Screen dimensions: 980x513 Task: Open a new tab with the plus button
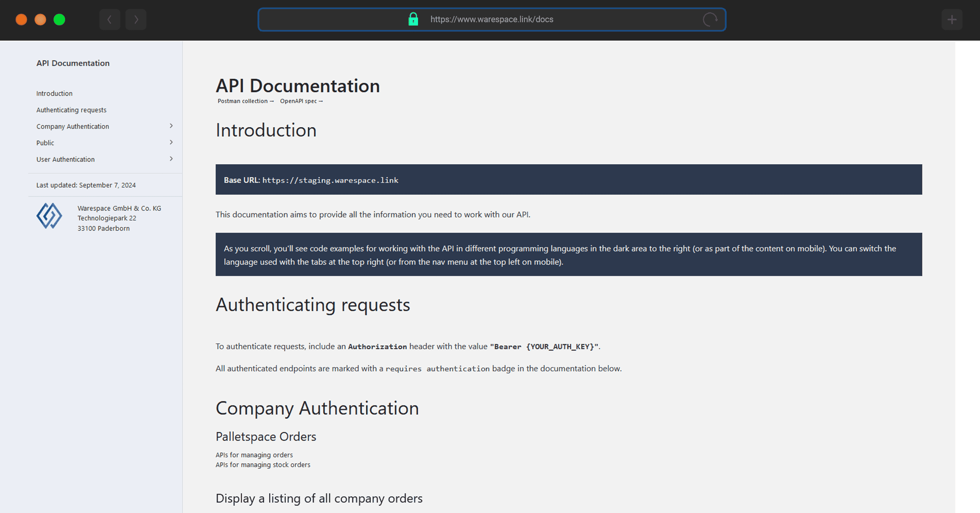point(952,20)
